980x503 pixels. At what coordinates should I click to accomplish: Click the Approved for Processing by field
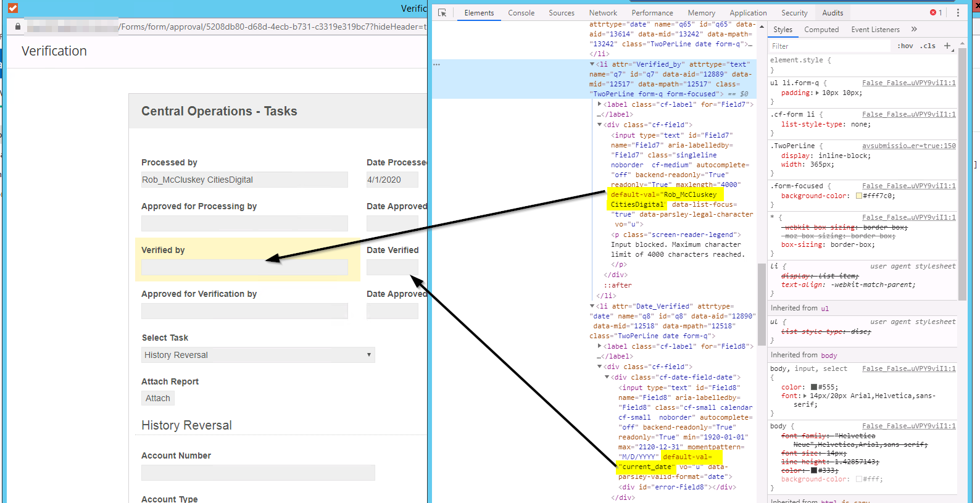pos(244,223)
